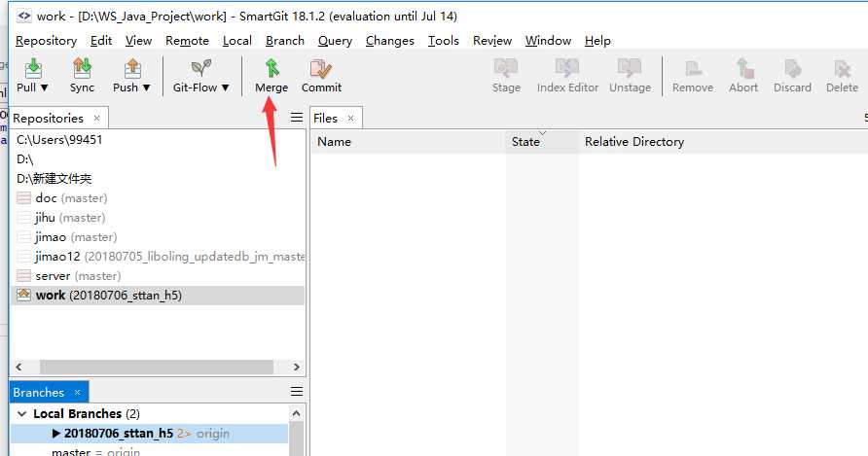
Task: Open the Window menu
Action: coord(548,41)
